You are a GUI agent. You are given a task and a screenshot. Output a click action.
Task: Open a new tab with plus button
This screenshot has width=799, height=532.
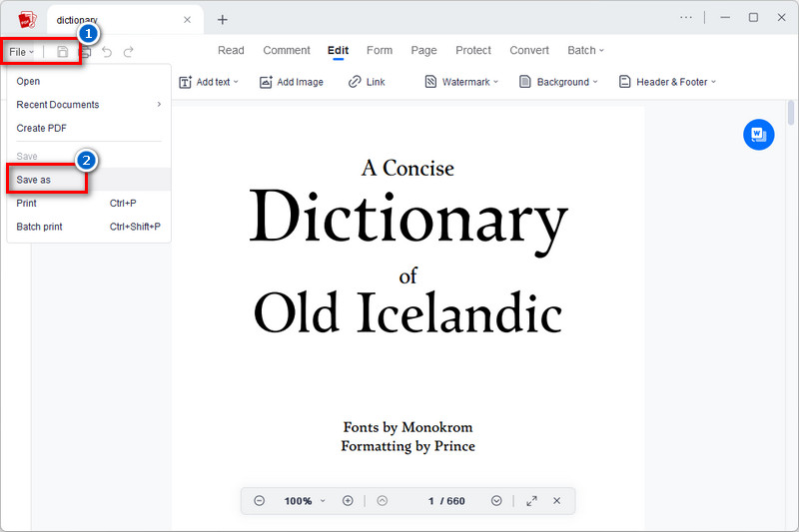(x=223, y=20)
